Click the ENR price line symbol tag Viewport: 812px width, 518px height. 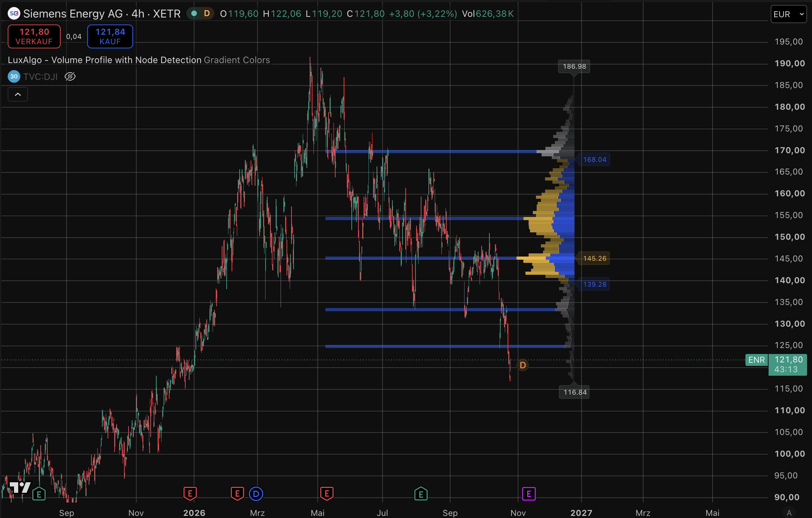tap(757, 360)
